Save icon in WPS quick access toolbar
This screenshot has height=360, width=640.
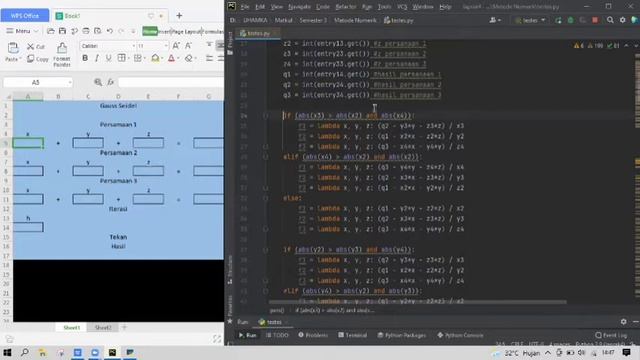coord(62,31)
